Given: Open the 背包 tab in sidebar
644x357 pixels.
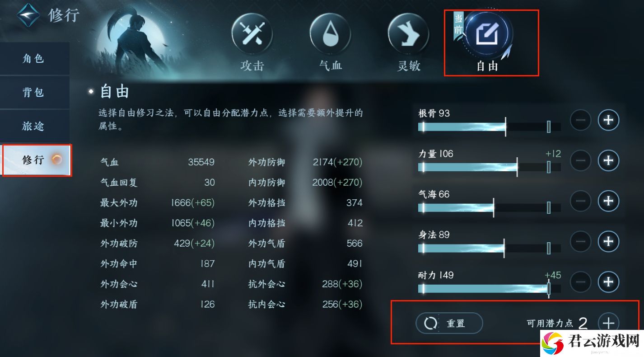Looking at the screenshot, I should click(35, 93).
